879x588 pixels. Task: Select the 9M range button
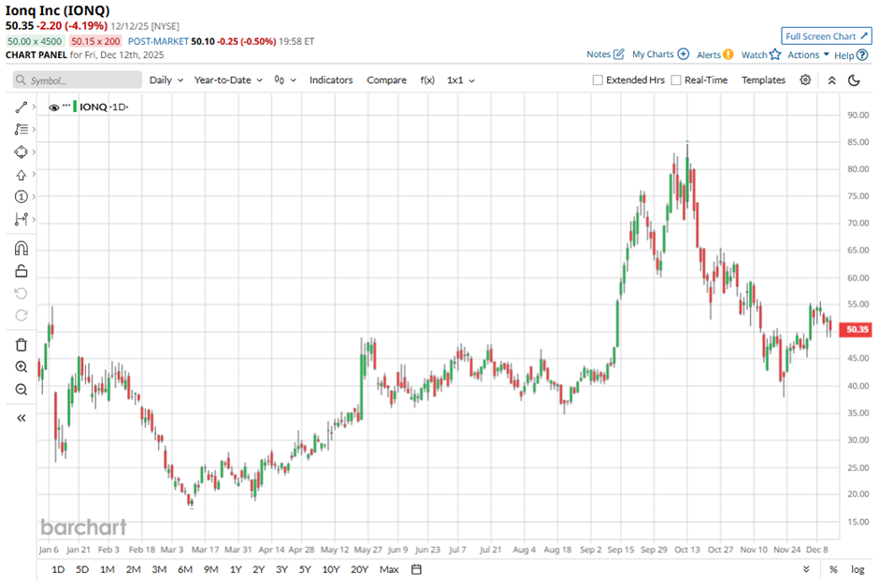(210, 569)
